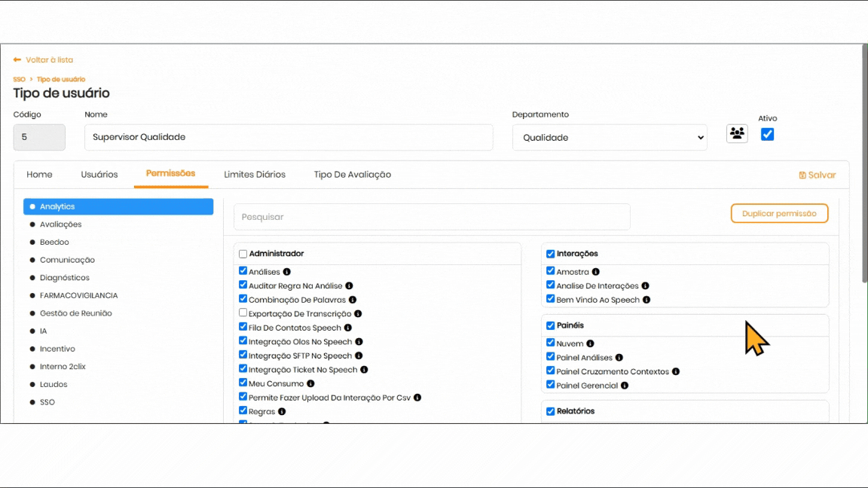Select SSO module in sidebar list
This screenshot has width=868, height=488.
point(47,402)
